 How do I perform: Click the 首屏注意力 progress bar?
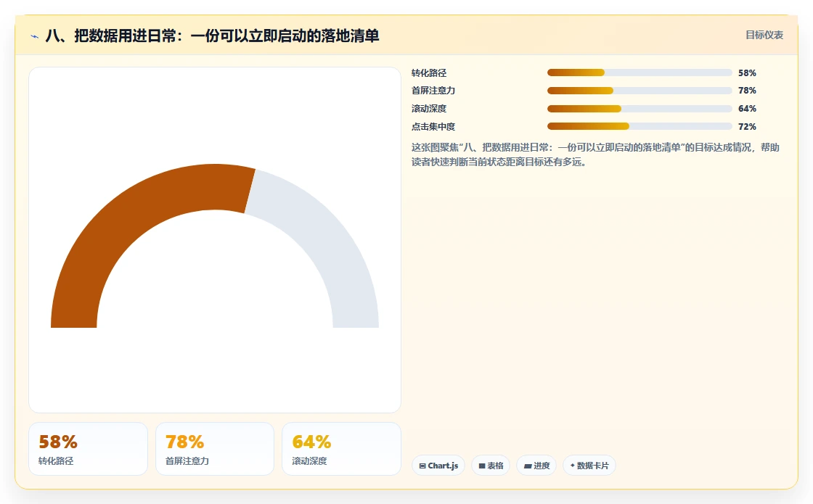click(x=640, y=91)
